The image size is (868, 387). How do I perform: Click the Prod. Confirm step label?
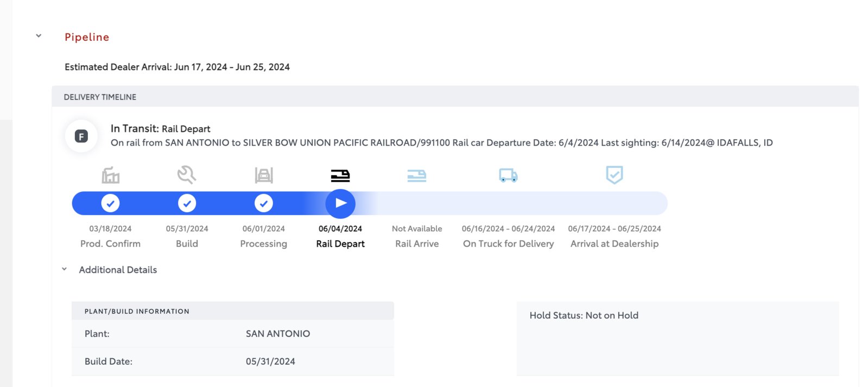pos(110,244)
